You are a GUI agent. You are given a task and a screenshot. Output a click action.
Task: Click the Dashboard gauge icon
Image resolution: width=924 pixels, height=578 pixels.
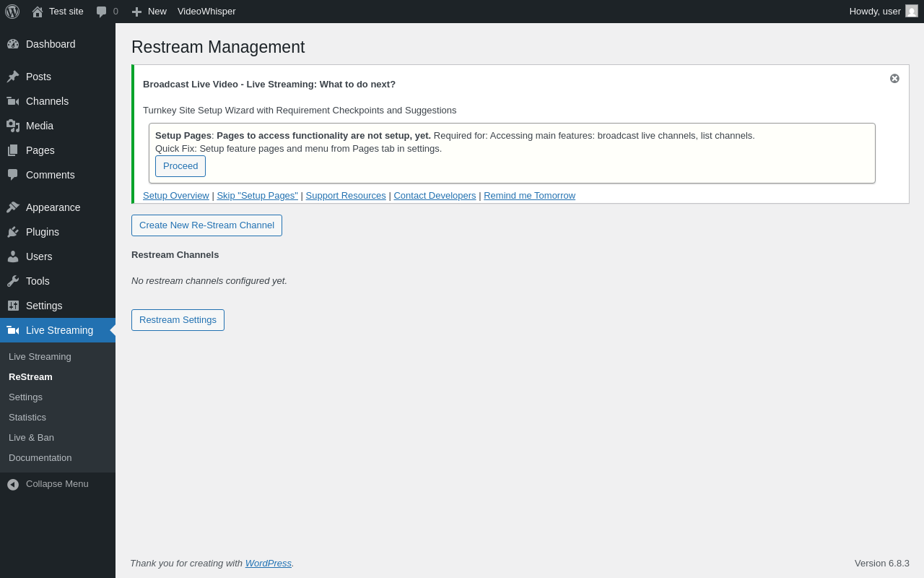click(13, 44)
